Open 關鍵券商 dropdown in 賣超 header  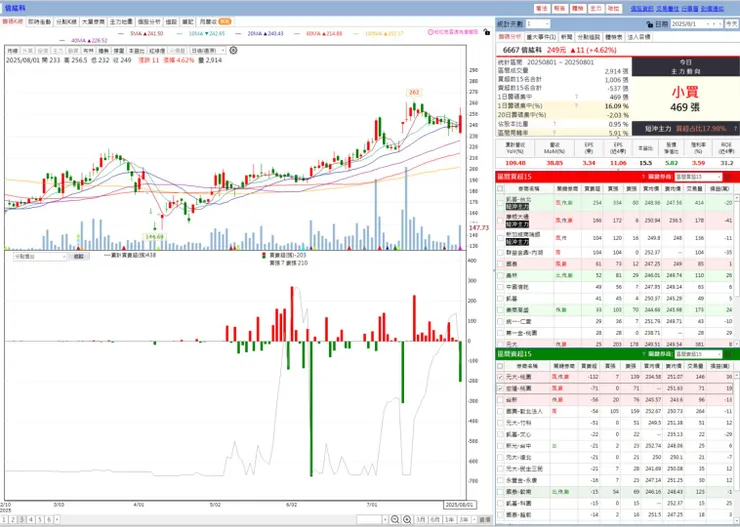pyautogui.click(x=698, y=354)
